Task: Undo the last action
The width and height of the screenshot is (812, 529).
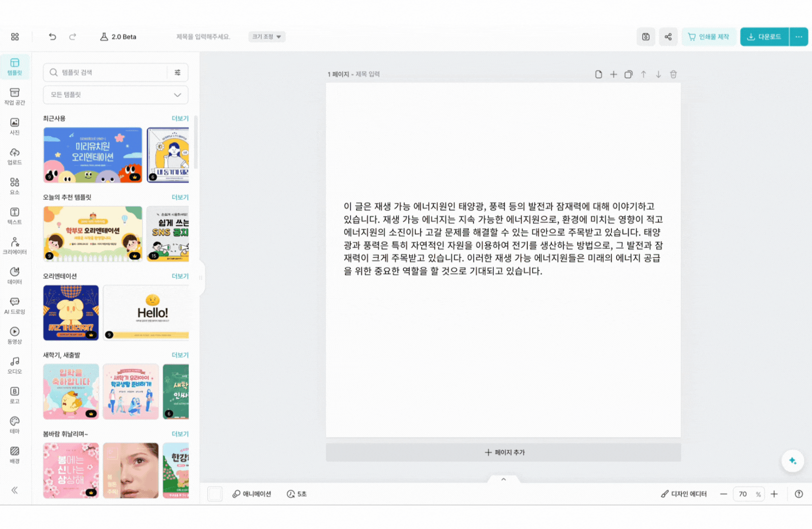Action: coord(52,37)
